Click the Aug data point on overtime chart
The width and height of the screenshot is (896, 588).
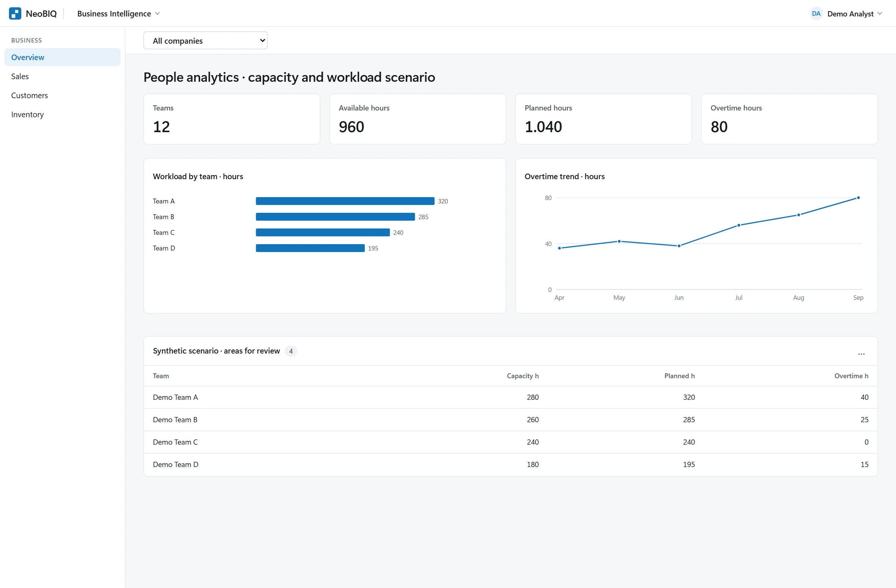coord(798,215)
